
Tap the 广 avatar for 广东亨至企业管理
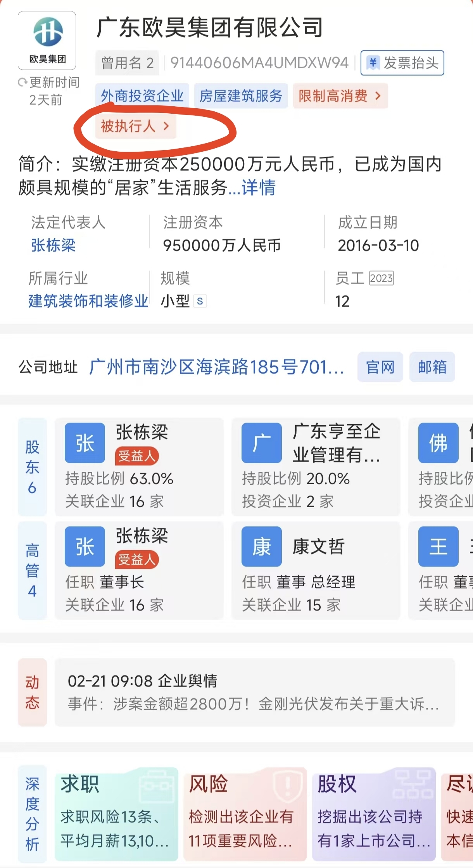(x=261, y=443)
